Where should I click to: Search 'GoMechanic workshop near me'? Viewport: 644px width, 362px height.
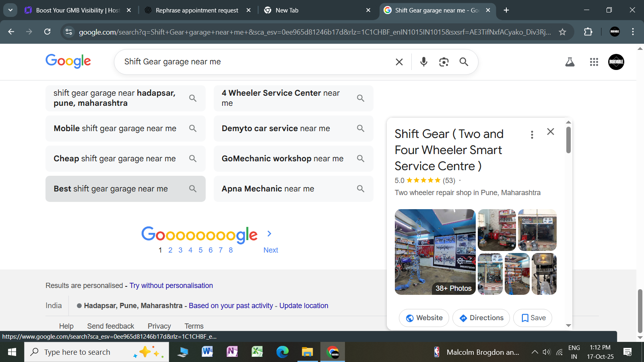tap(293, 158)
